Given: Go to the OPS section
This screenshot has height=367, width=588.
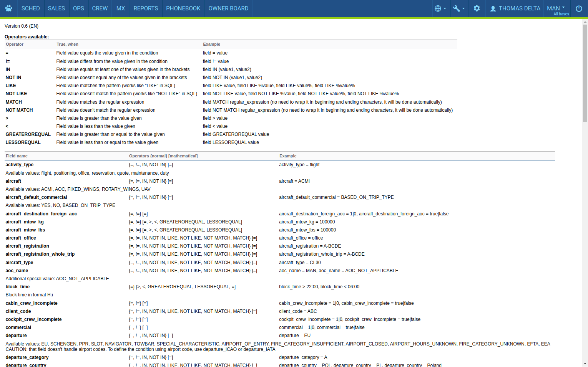Looking at the screenshot, I should click(x=78, y=8).
